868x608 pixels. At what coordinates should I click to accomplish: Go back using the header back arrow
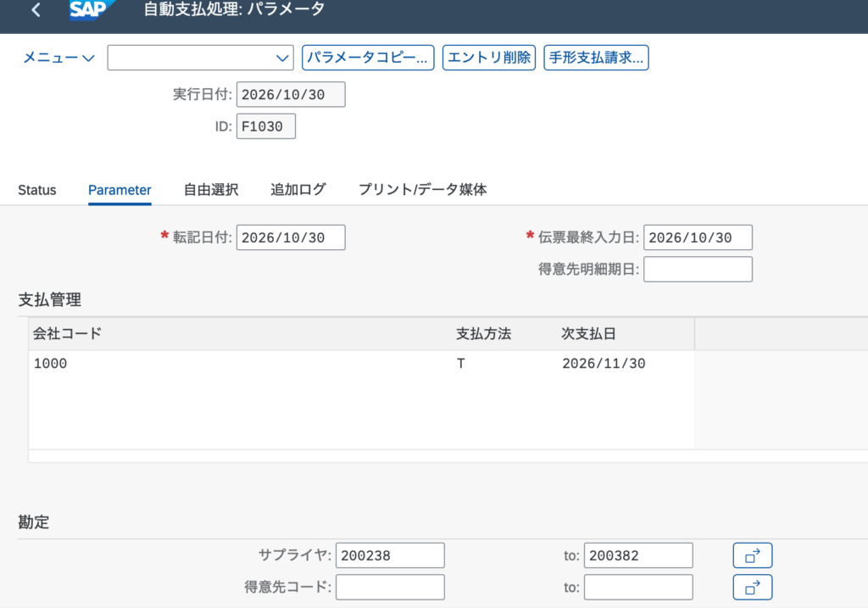coord(36,9)
